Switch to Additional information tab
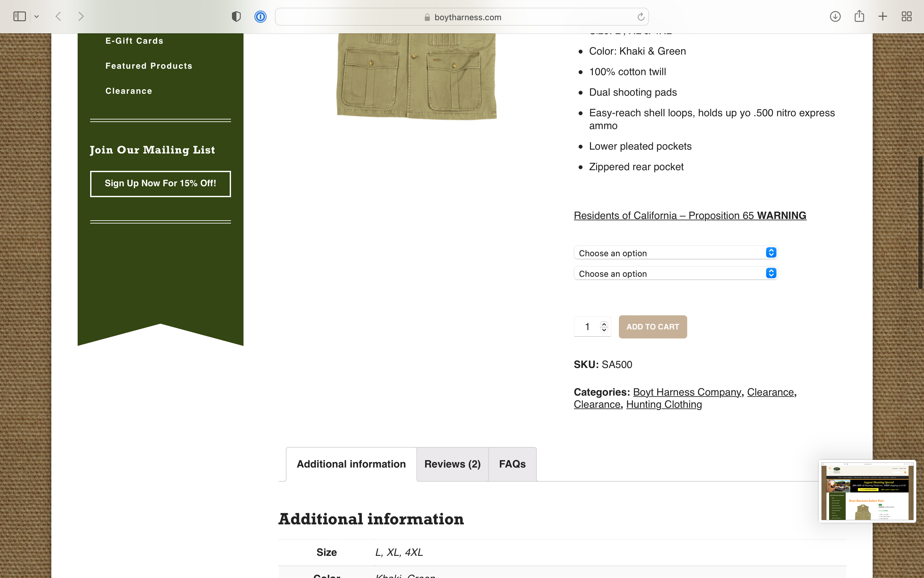Image resolution: width=924 pixels, height=578 pixels. [x=351, y=464]
